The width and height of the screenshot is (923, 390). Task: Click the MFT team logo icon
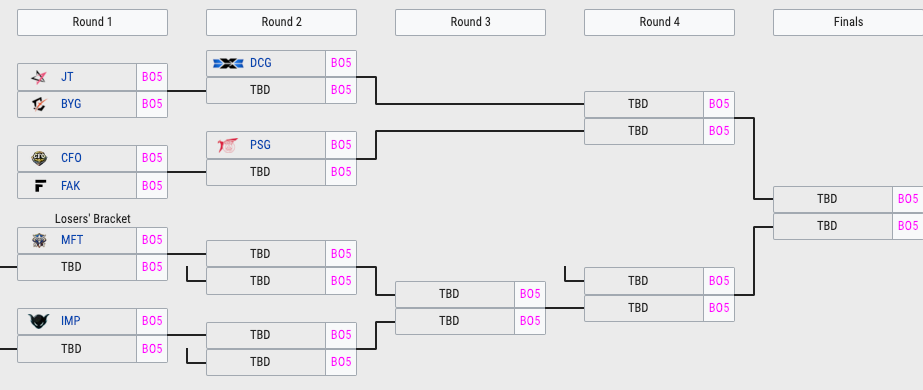click(39, 240)
